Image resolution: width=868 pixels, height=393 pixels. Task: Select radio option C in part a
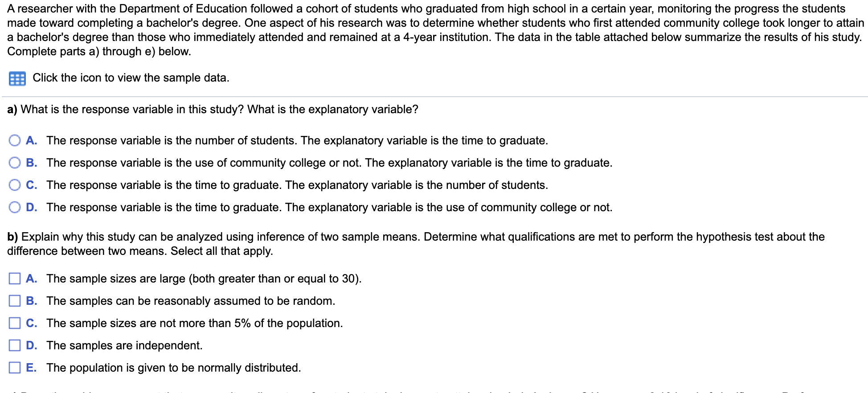[15, 185]
